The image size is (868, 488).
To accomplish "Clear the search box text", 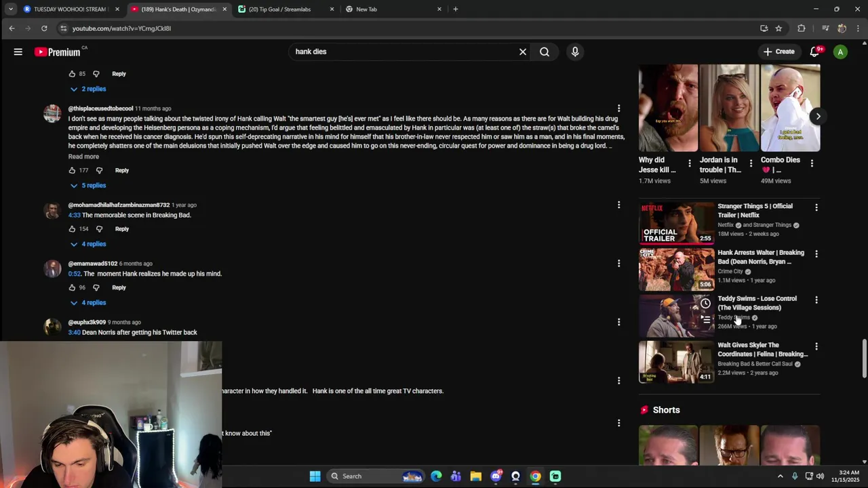I will tap(523, 52).
